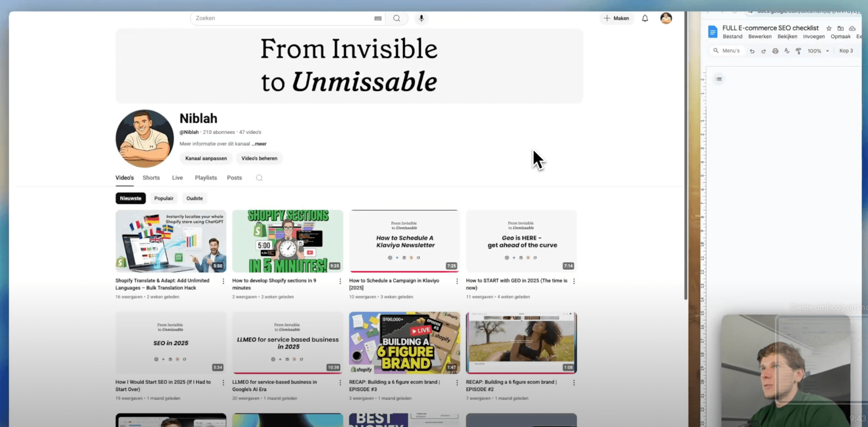Select the Populair sort chip
The image size is (868, 427).
click(164, 198)
